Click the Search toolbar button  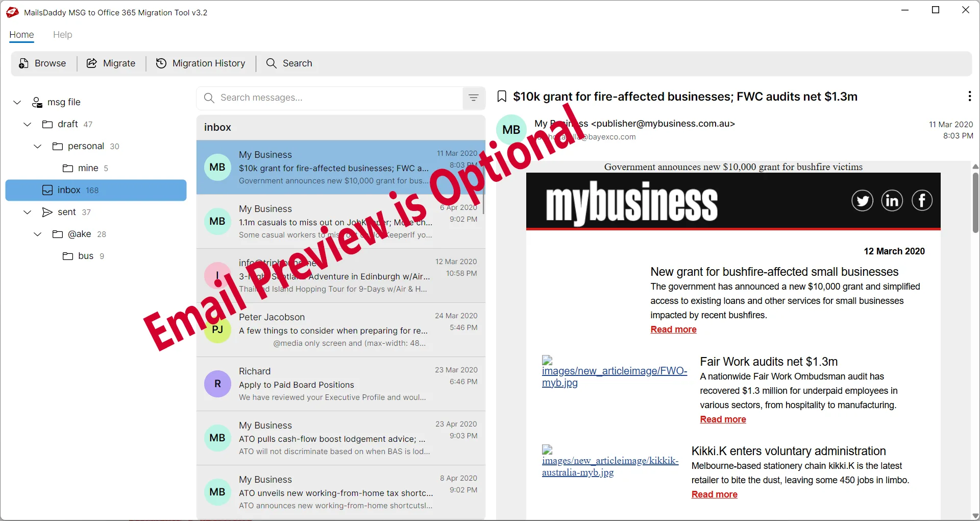pyautogui.click(x=289, y=63)
